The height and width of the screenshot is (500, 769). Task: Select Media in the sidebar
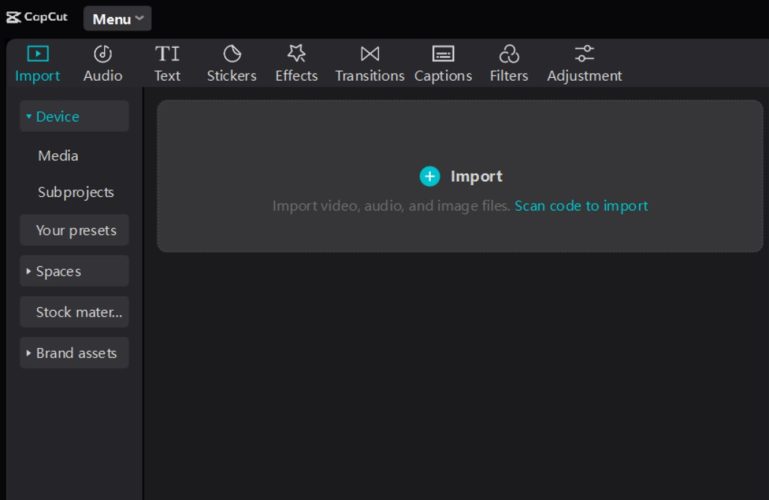(58, 156)
